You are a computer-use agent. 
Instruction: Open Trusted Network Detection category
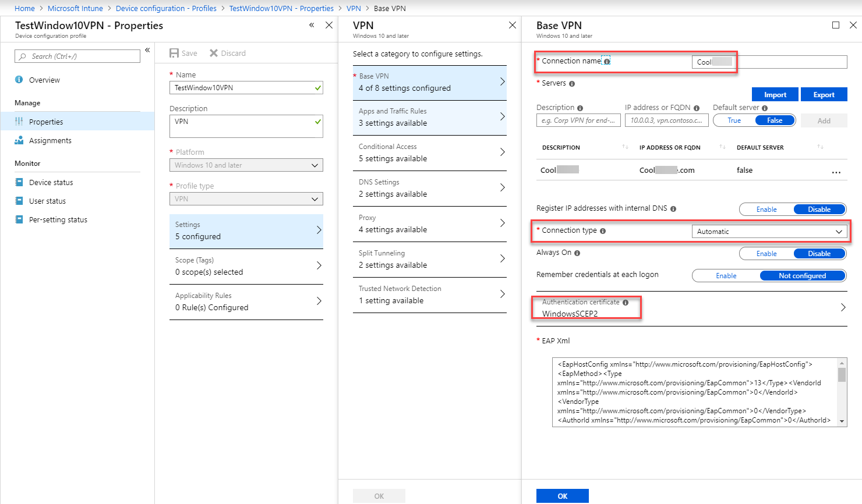tap(429, 295)
